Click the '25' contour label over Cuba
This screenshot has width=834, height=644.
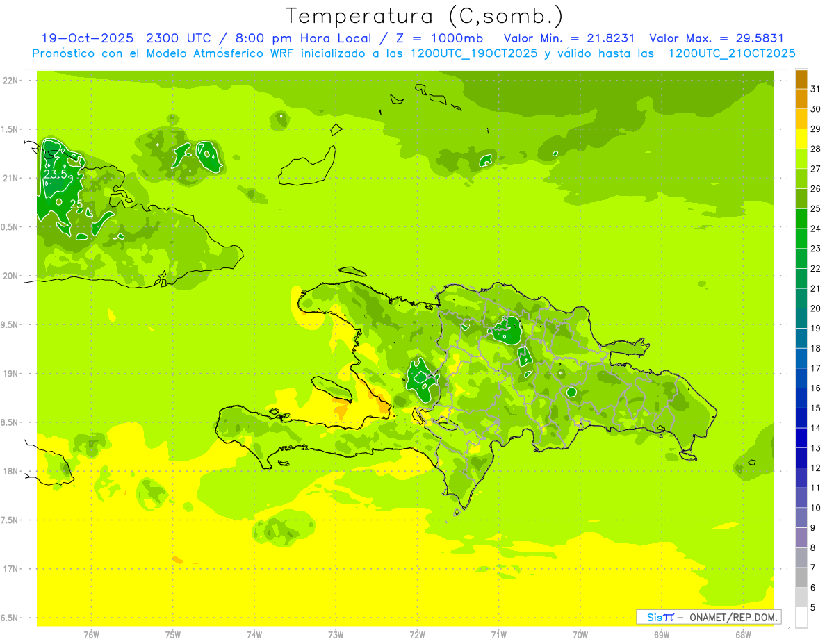pos(76,204)
